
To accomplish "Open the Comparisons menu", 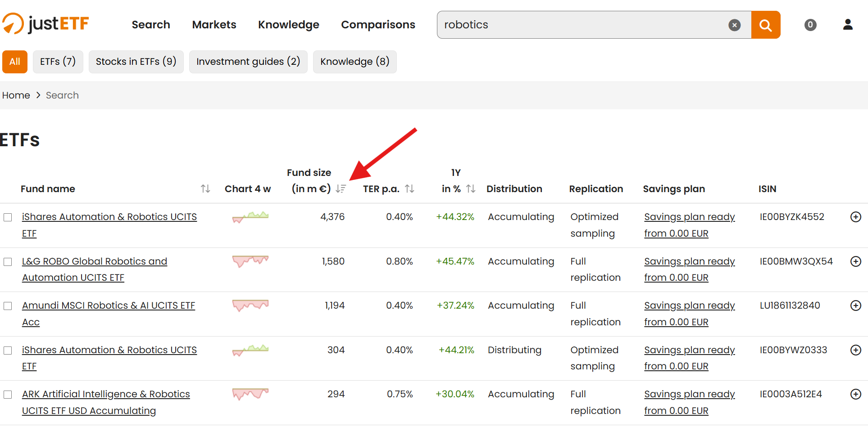I will [x=378, y=25].
